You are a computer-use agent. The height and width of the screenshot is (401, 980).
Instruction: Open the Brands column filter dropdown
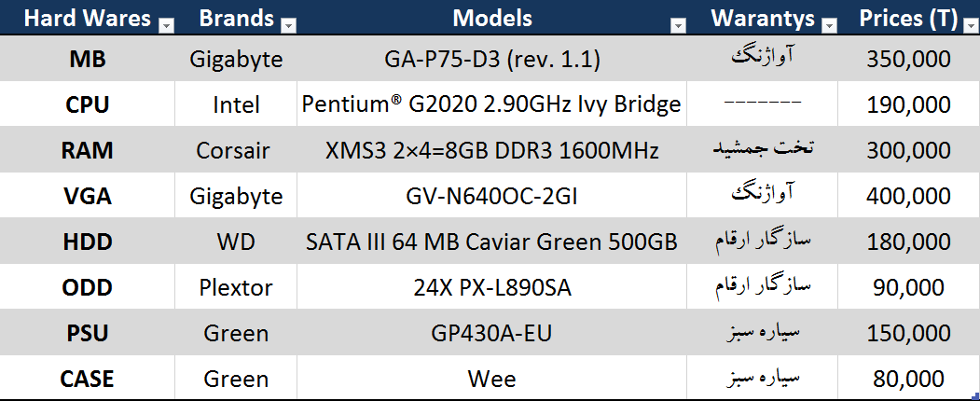click(288, 26)
